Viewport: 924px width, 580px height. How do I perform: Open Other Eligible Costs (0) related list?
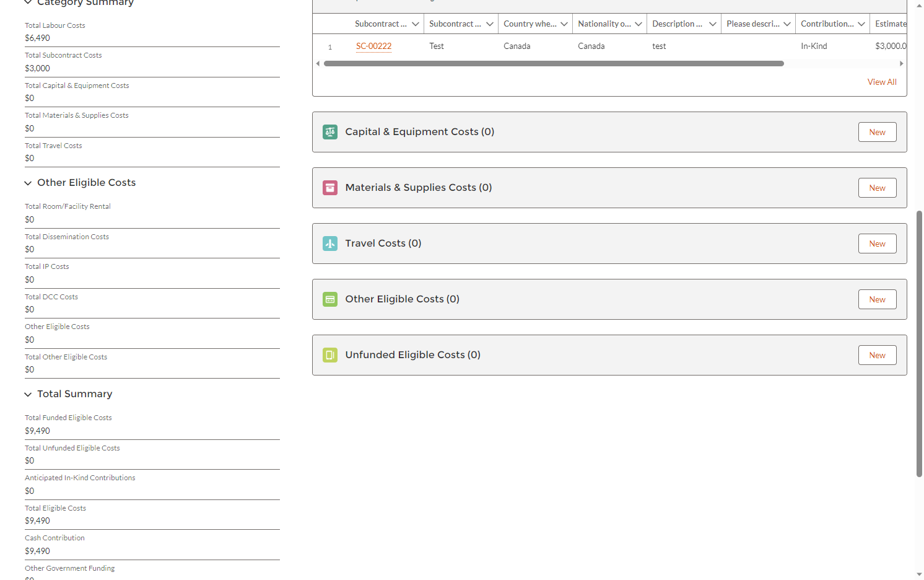coord(402,299)
